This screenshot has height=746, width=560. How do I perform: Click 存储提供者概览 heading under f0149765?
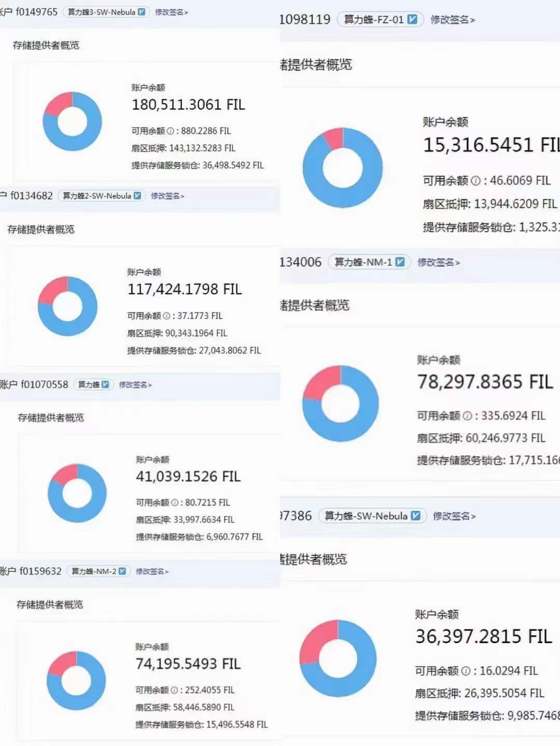tap(46, 45)
